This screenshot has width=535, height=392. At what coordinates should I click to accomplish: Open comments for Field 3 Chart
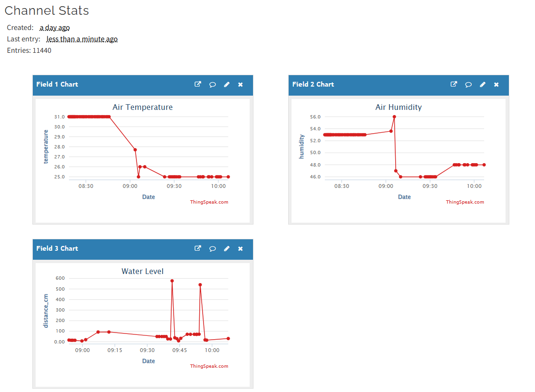click(x=212, y=249)
